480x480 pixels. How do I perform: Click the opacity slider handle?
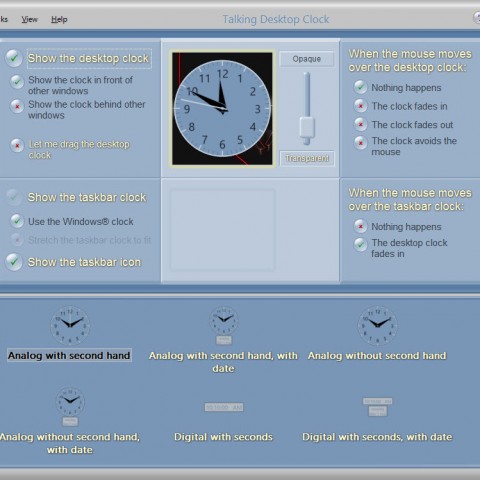307,127
